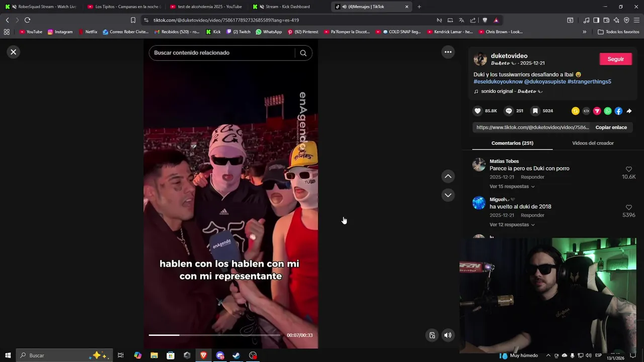Open Brave VPN shield icon
Viewport: 644px width, 362px height.
[626, 20]
